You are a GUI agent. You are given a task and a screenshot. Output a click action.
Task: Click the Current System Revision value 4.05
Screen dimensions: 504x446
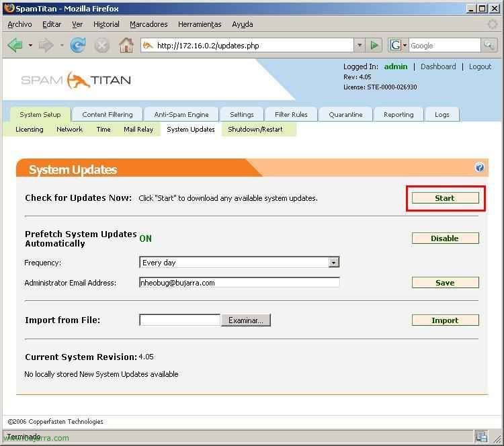coord(146,357)
